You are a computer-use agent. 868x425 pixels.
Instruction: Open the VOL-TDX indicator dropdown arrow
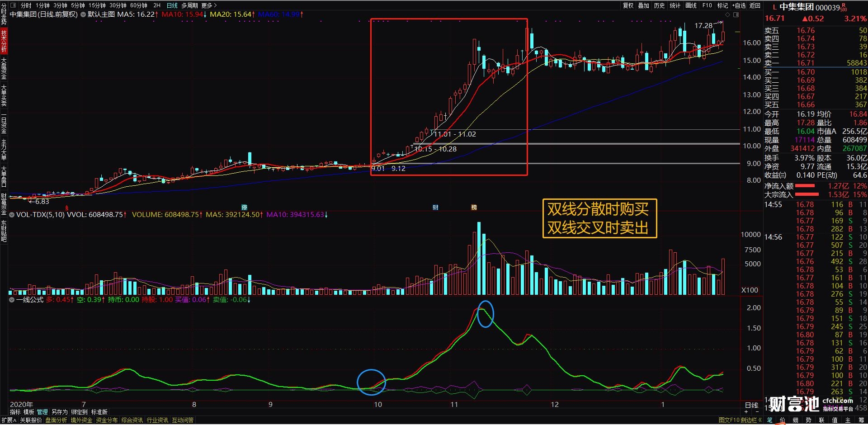coord(12,215)
